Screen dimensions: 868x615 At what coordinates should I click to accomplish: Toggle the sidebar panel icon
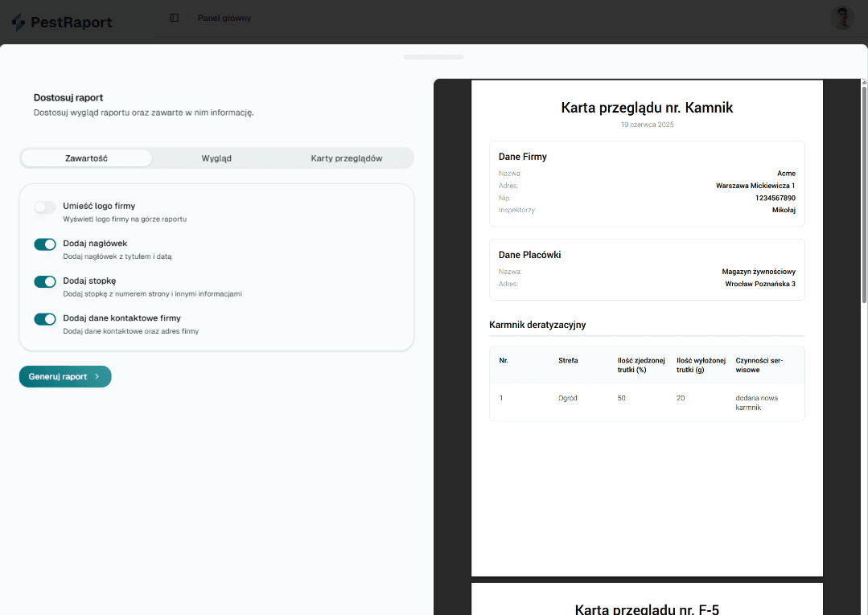point(175,18)
